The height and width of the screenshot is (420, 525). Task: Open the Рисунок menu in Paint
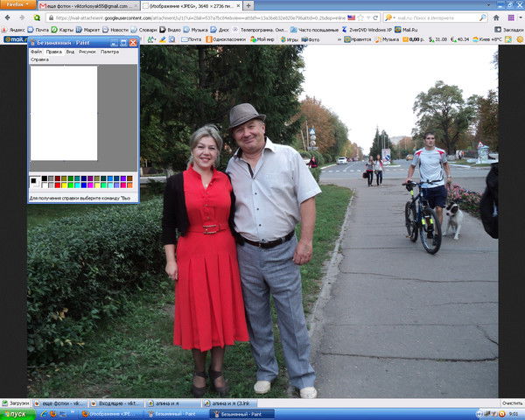87,52
